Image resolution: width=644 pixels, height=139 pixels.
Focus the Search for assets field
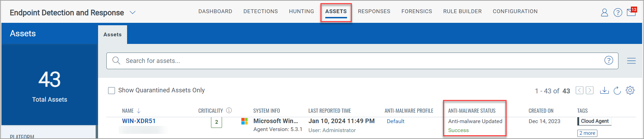[362, 61]
